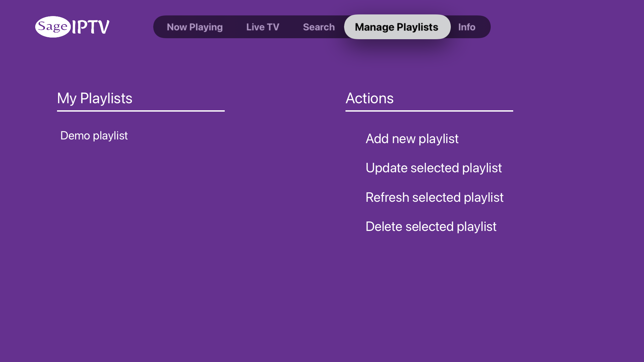Click Update selected playlist option
644x362 pixels.
tap(434, 168)
